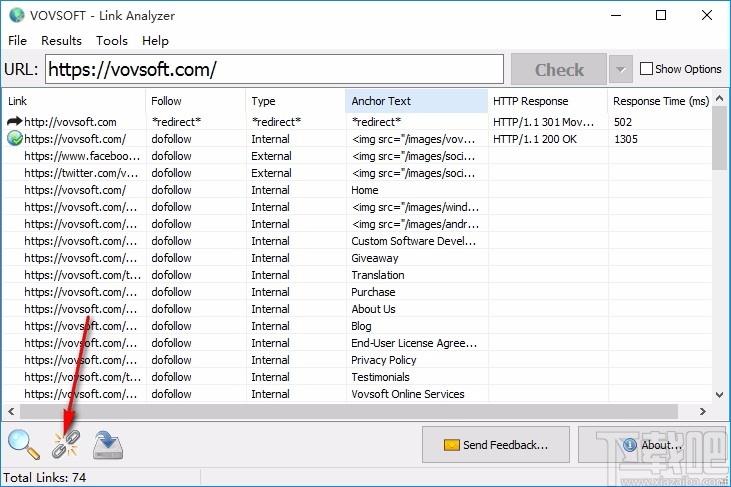The image size is (731, 487).
Task: Open the dropdown arrow beside Check button
Action: 621,69
